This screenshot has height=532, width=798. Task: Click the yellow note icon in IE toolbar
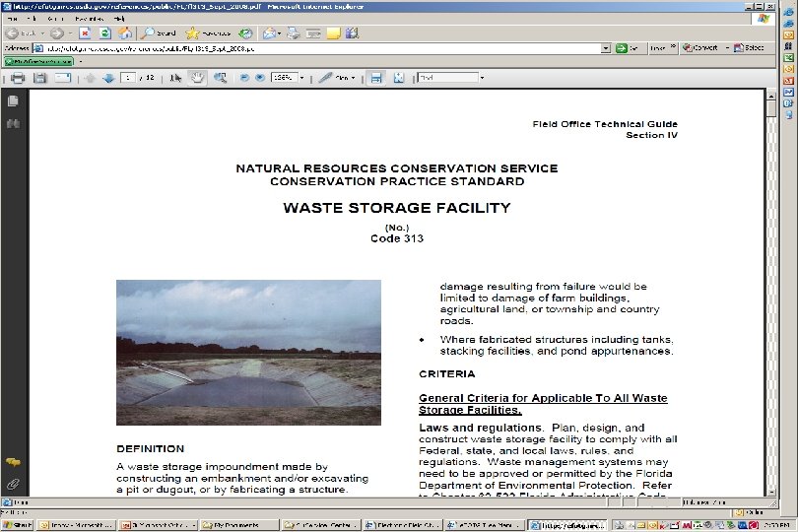(x=333, y=33)
